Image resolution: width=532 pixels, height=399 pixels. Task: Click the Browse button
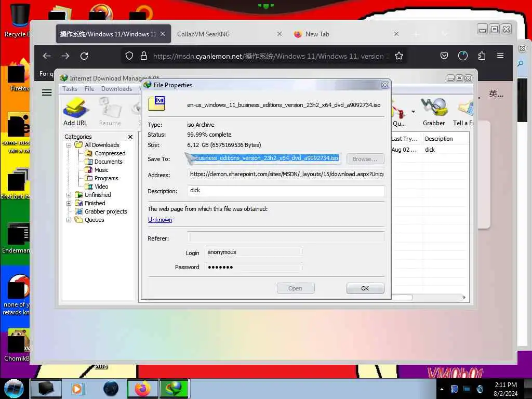365,159
